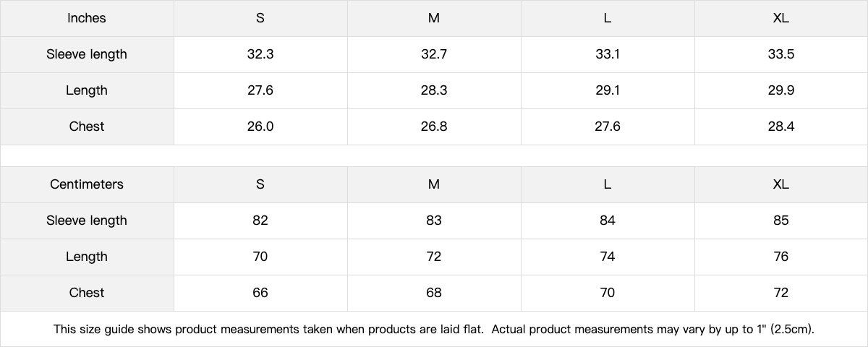Select the 28.4 chest measurement cell
The image size is (868, 347).
[780, 127]
